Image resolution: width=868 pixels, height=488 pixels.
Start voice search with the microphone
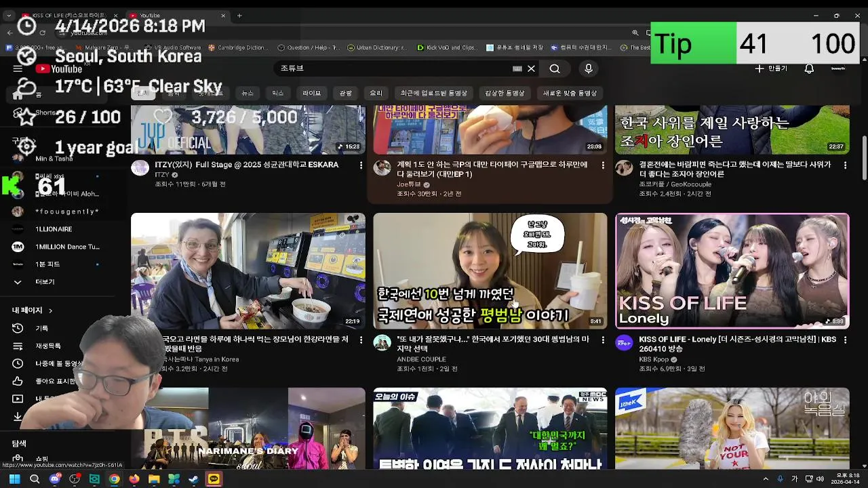[x=588, y=68]
